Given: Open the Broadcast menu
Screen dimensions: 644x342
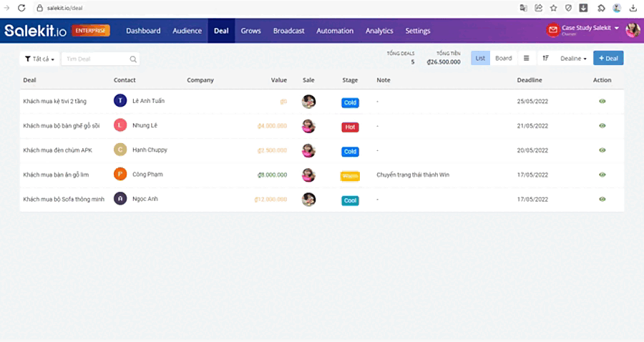Looking at the screenshot, I should (289, 31).
